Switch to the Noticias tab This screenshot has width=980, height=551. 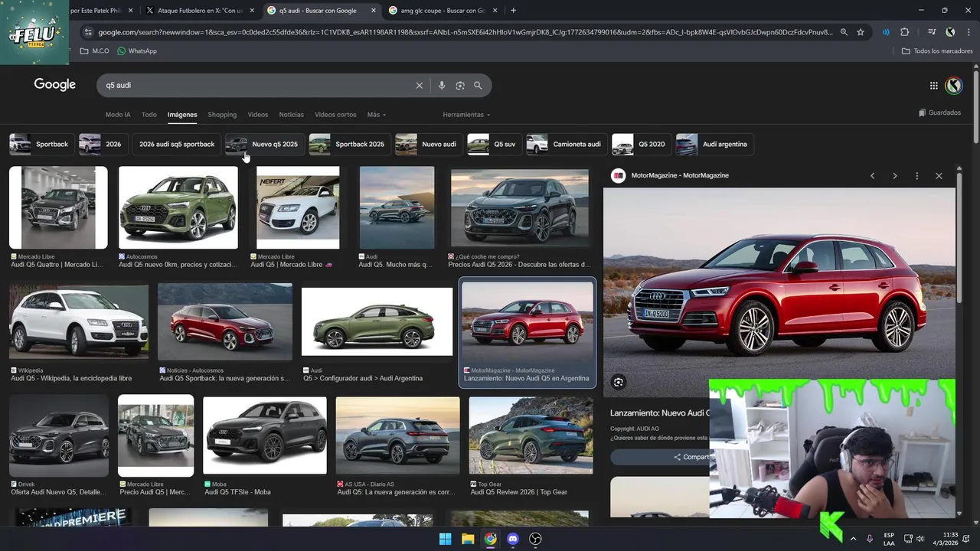[x=292, y=115]
